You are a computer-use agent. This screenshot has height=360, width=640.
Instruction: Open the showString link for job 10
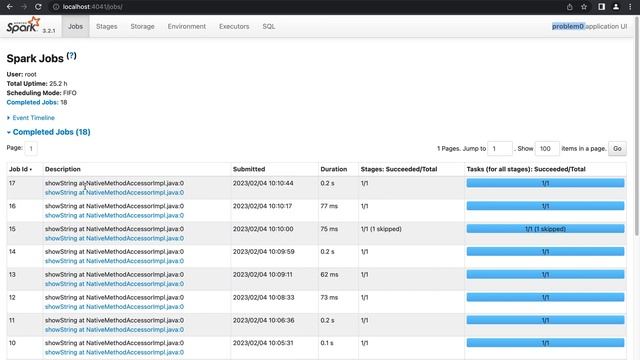[114, 353]
